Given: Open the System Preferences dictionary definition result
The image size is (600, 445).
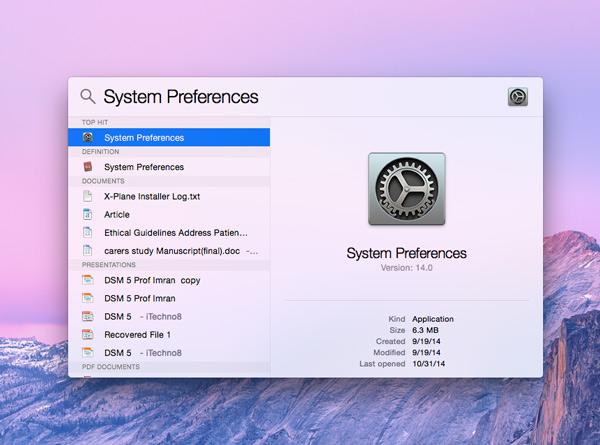Looking at the screenshot, I should click(x=169, y=167).
